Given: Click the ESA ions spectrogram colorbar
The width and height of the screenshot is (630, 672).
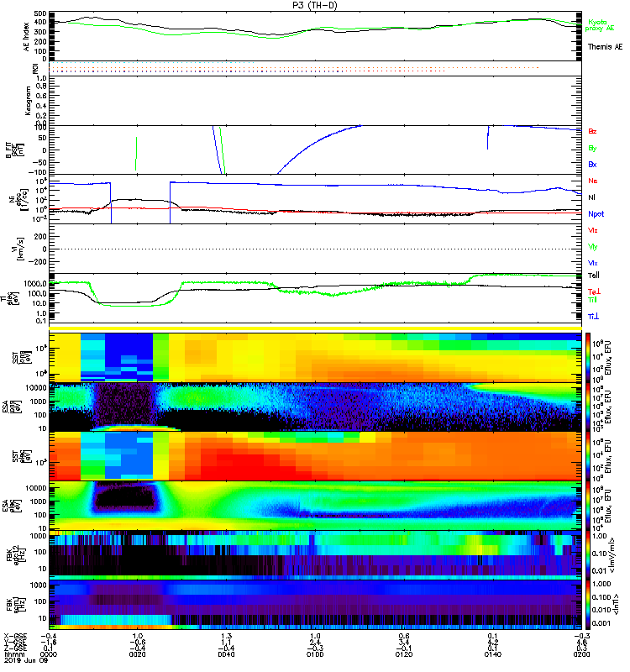Looking at the screenshot, I should click(589, 407).
